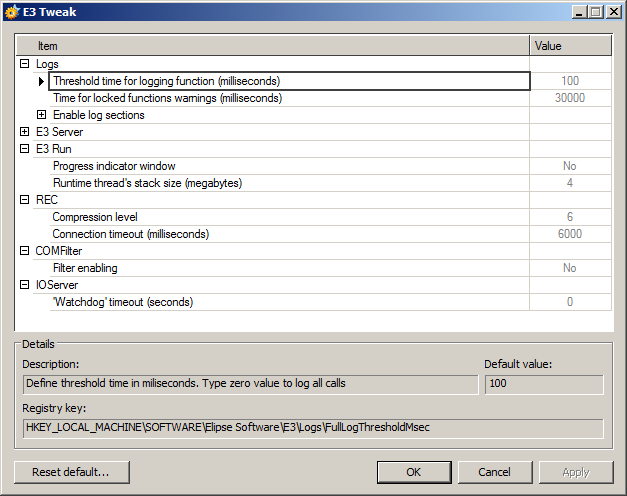Collapse the IOServer section
The height and width of the screenshot is (496, 627).
coord(25,285)
